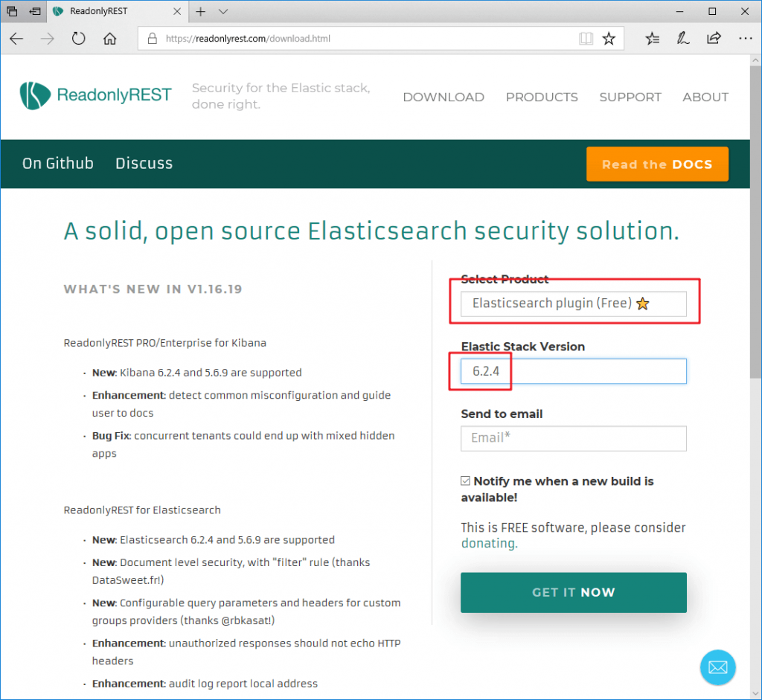The width and height of the screenshot is (762, 700).
Task: Open the browser home page icon
Action: [x=109, y=39]
